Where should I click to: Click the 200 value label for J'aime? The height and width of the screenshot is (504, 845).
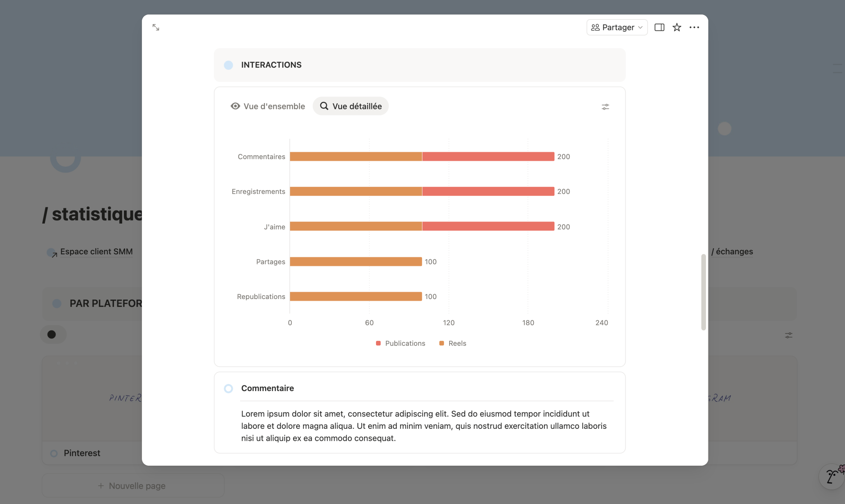(x=563, y=227)
